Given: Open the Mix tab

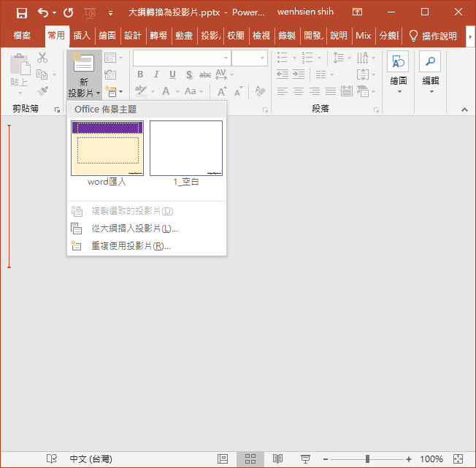Looking at the screenshot, I should click(x=363, y=36).
